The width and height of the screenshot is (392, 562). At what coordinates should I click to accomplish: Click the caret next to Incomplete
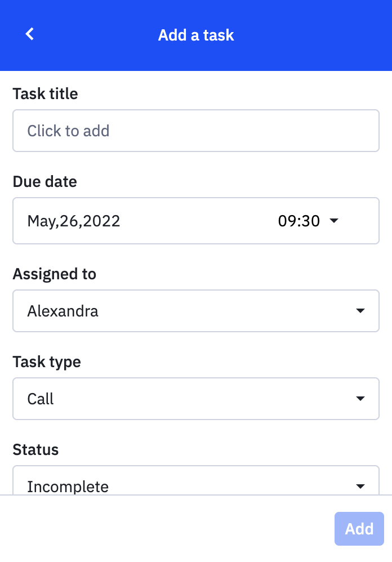(x=360, y=486)
